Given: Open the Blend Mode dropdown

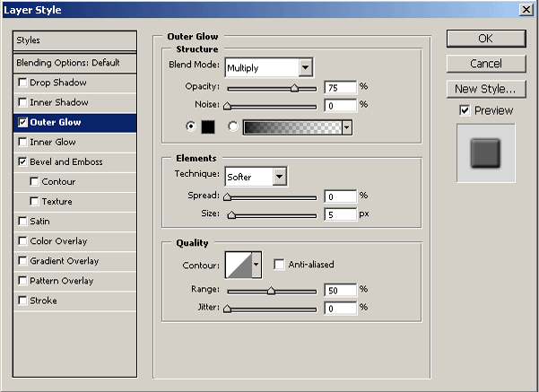Looking at the screenshot, I should coord(306,67).
